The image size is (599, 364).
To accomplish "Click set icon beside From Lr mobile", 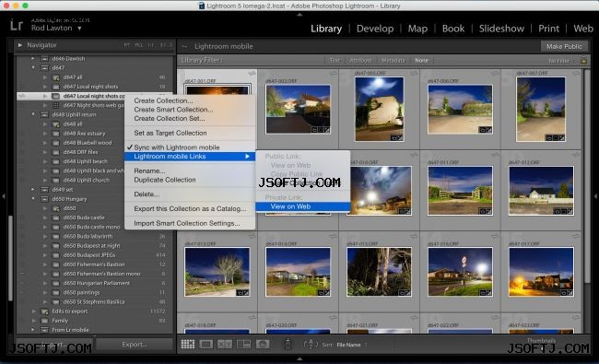I will pos(45,330).
